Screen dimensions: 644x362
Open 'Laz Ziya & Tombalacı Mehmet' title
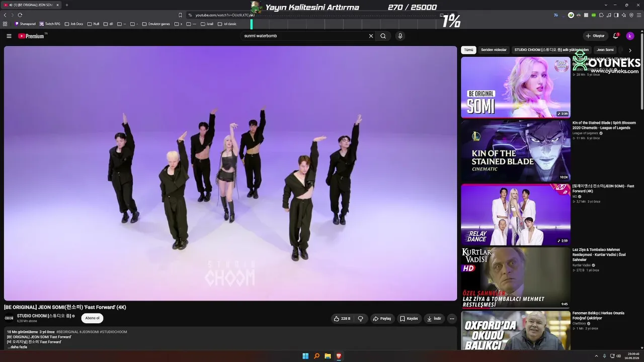tap(599, 255)
